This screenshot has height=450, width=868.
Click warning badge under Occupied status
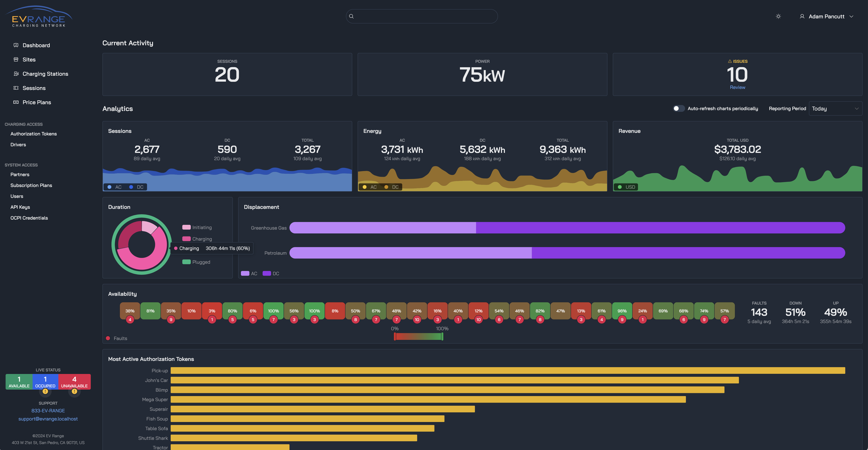tap(45, 391)
